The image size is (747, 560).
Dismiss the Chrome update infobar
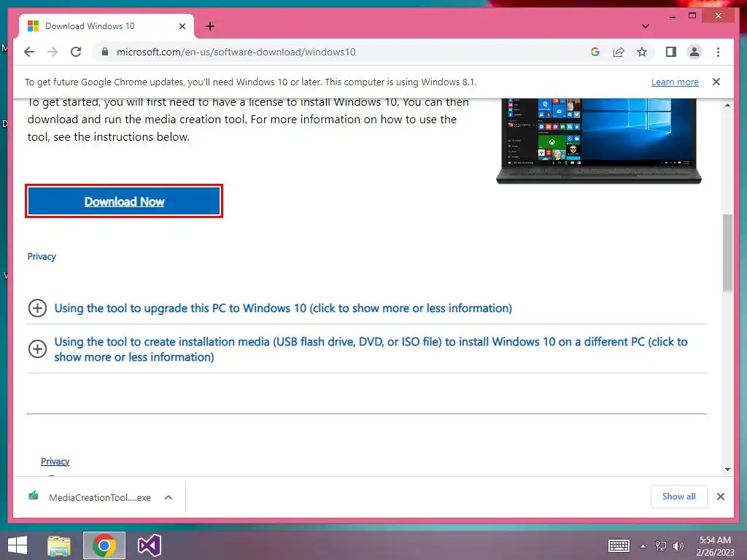point(716,82)
